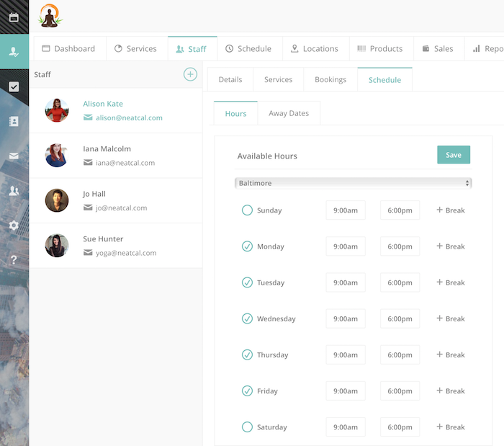Screen dimensions: 504x446
Task: Uncheck Friday availability
Action: coord(247,391)
